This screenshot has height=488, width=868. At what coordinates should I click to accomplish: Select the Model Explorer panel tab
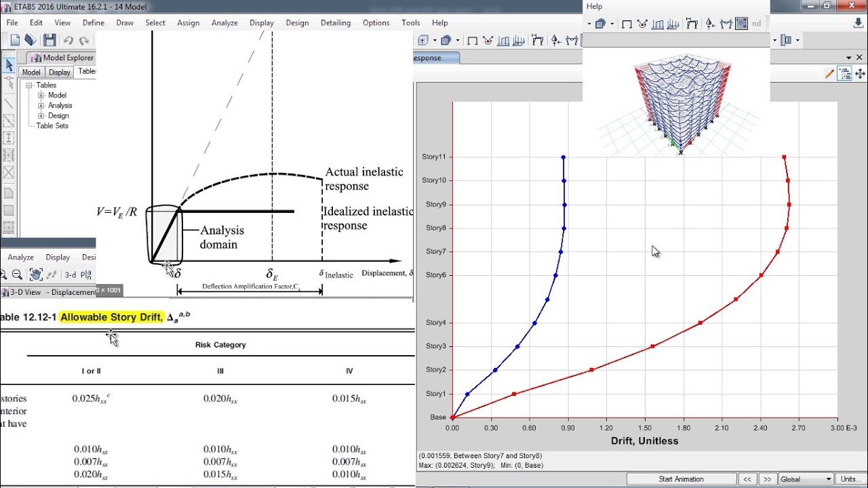pos(61,58)
